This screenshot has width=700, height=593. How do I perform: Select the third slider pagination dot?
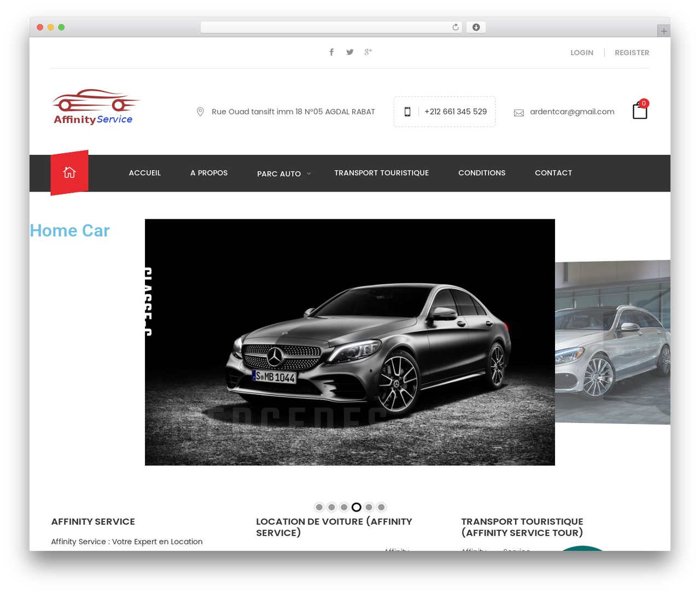point(344,507)
